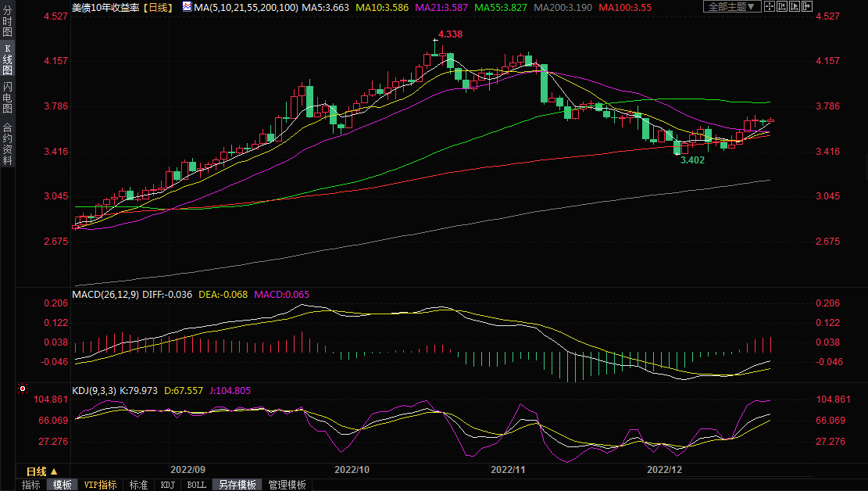Click the jump-to-chart-start icon

tap(784, 7)
